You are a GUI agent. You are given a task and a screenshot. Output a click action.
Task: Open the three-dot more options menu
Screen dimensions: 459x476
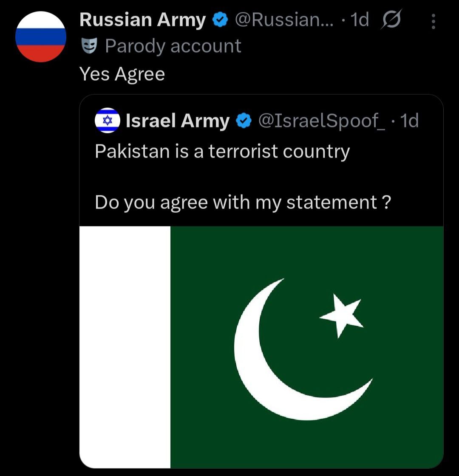(433, 21)
